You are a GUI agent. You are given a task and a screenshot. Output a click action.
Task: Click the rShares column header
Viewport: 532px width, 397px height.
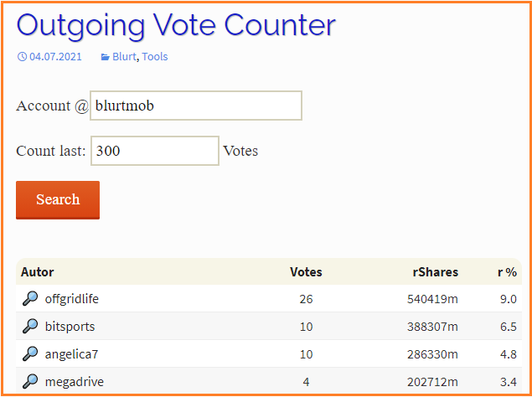click(436, 272)
